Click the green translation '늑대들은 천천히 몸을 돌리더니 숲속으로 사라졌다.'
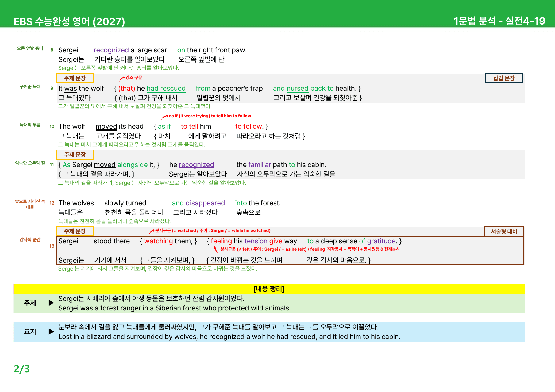The width and height of the screenshot is (555, 392). click(x=115, y=221)
